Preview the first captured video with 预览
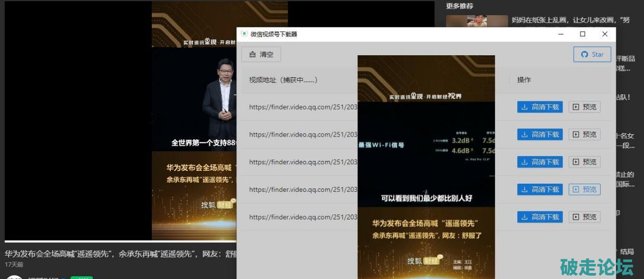Screen dimensions: 644x279 pos(584,107)
